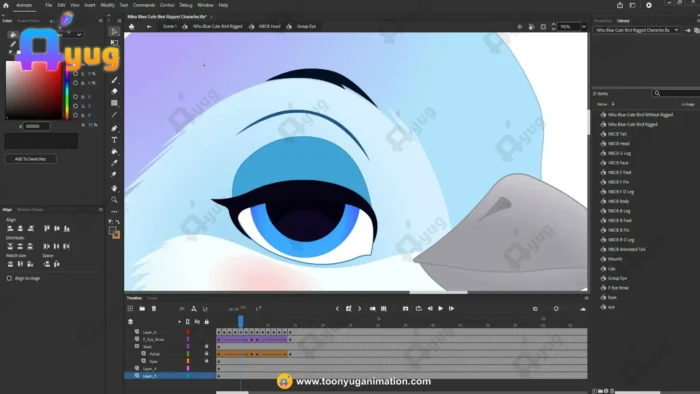Viewport: 700px width, 394px height.
Task: Select the Hand tool
Action: 114,188
